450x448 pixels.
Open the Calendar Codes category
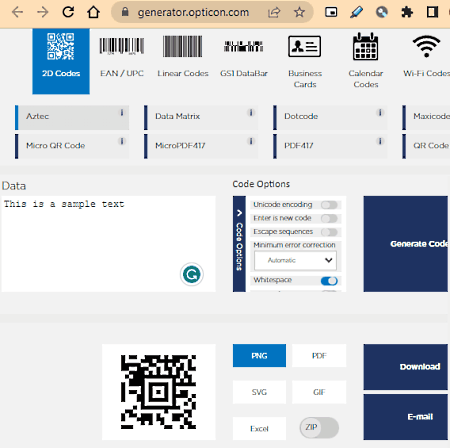(366, 61)
